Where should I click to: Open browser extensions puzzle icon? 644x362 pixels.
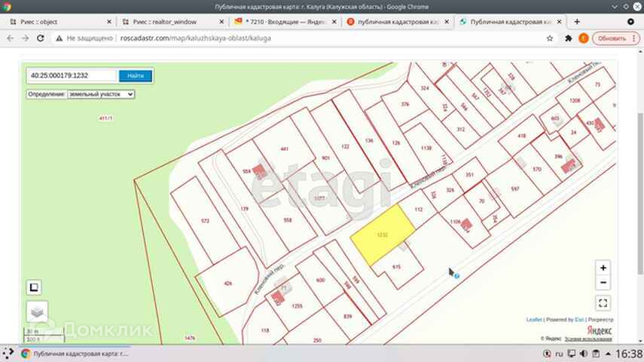point(566,38)
